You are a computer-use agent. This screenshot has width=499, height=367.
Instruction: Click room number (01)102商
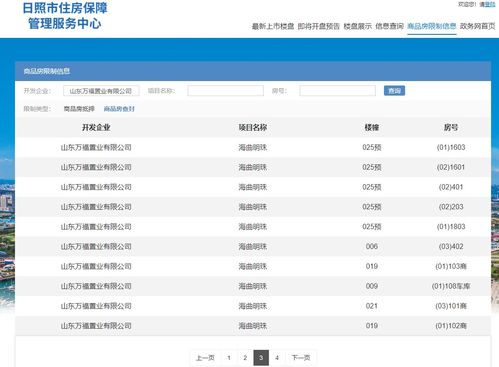(451, 326)
